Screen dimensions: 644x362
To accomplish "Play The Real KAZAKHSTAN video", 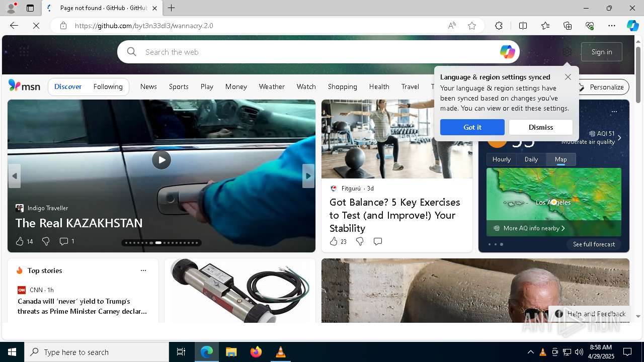I will (x=162, y=160).
